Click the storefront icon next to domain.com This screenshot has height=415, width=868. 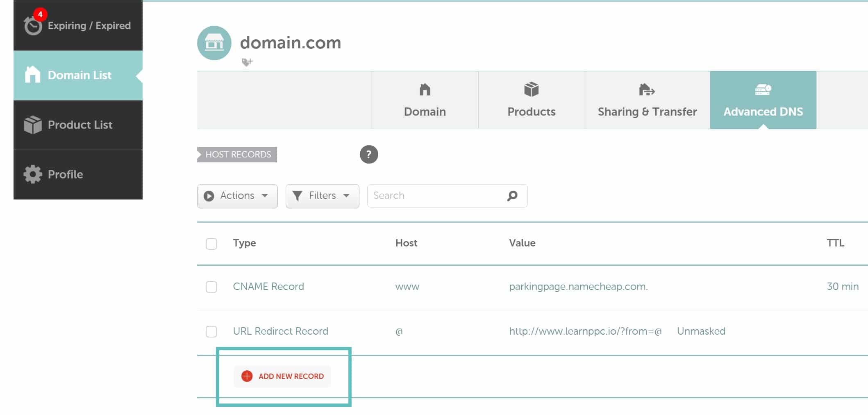click(x=214, y=43)
